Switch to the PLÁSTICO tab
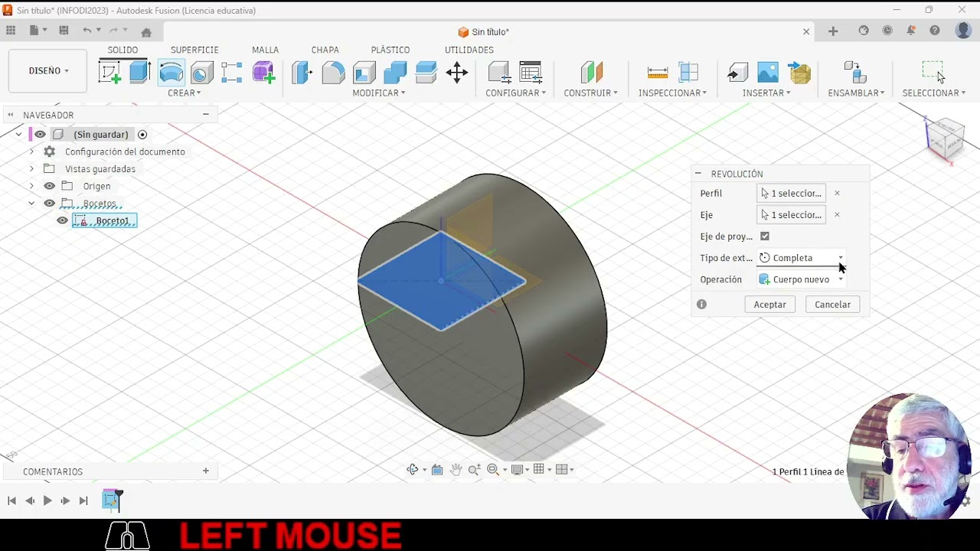Image resolution: width=980 pixels, height=551 pixels. coord(390,50)
